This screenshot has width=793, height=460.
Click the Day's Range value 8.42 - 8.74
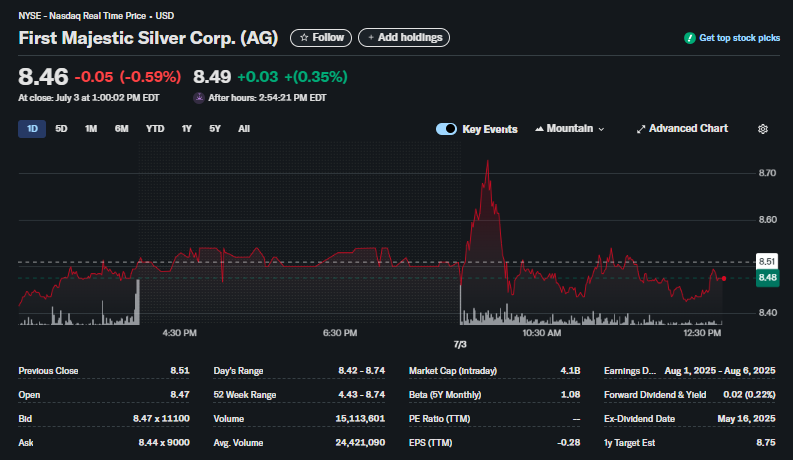(x=362, y=371)
